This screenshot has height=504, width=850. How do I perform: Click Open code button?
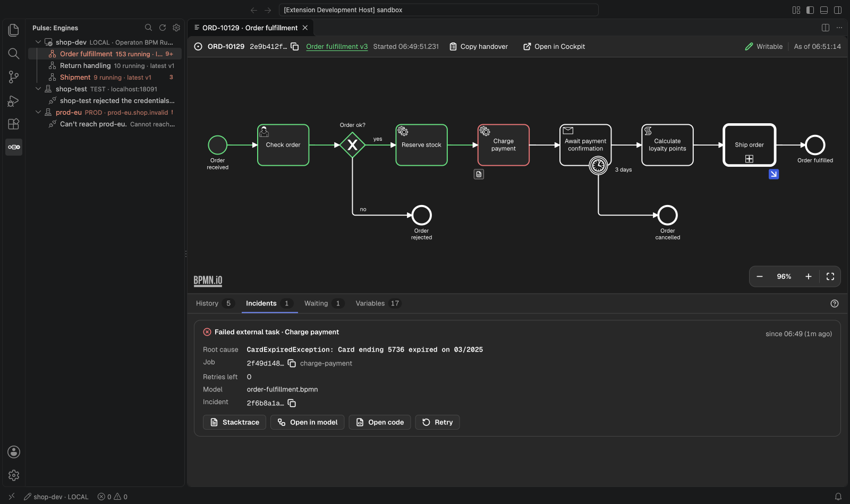380,422
